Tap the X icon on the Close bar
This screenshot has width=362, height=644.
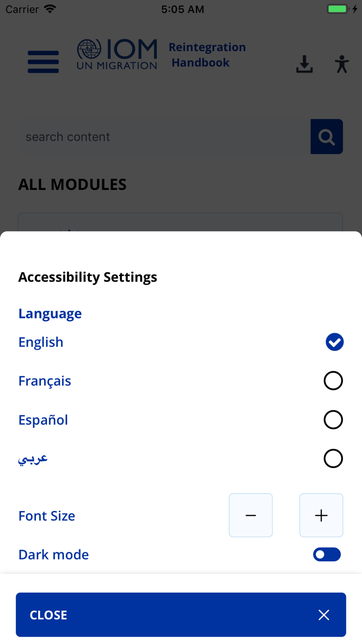click(324, 614)
